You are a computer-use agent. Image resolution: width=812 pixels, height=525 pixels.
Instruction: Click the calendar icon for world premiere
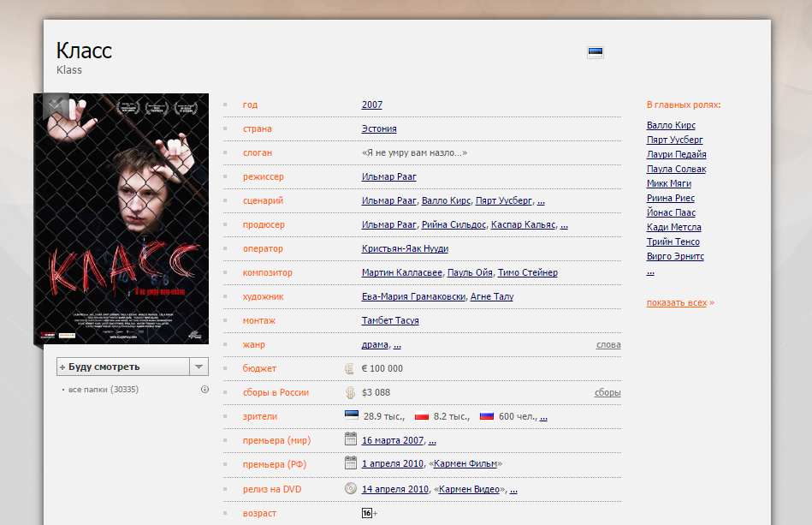tap(350, 440)
